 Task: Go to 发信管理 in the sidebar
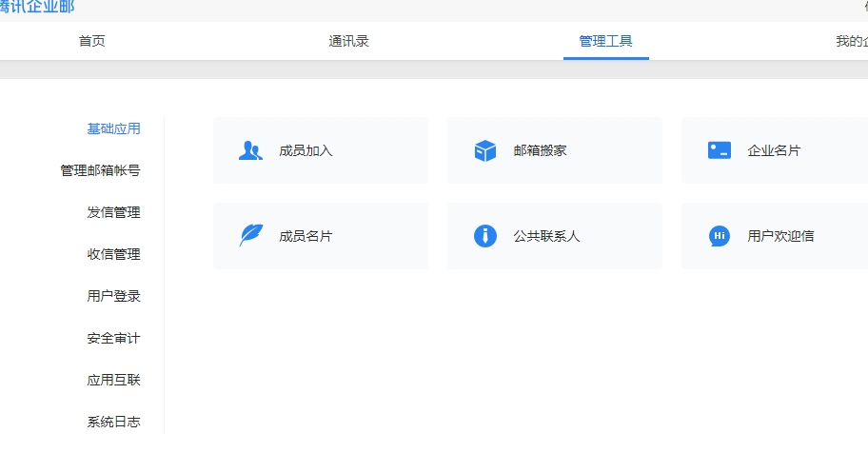click(x=113, y=212)
